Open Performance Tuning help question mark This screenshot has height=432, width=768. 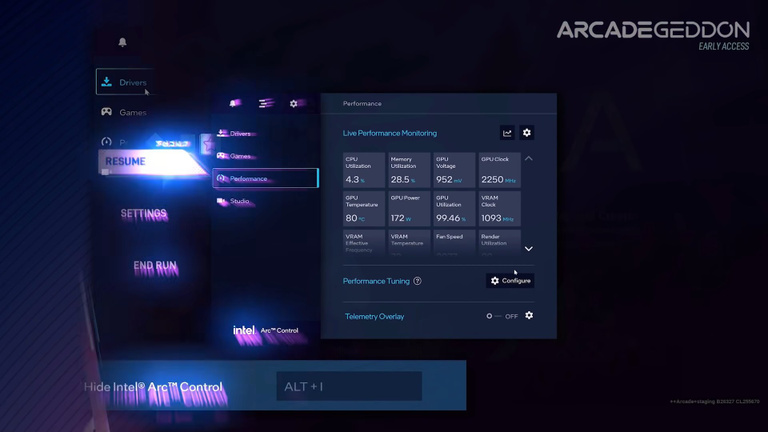click(417, 281)
